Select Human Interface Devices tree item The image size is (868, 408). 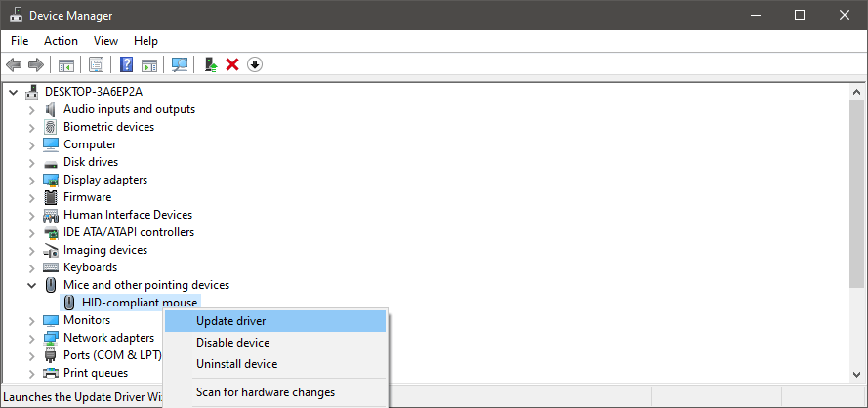(127, 215)
